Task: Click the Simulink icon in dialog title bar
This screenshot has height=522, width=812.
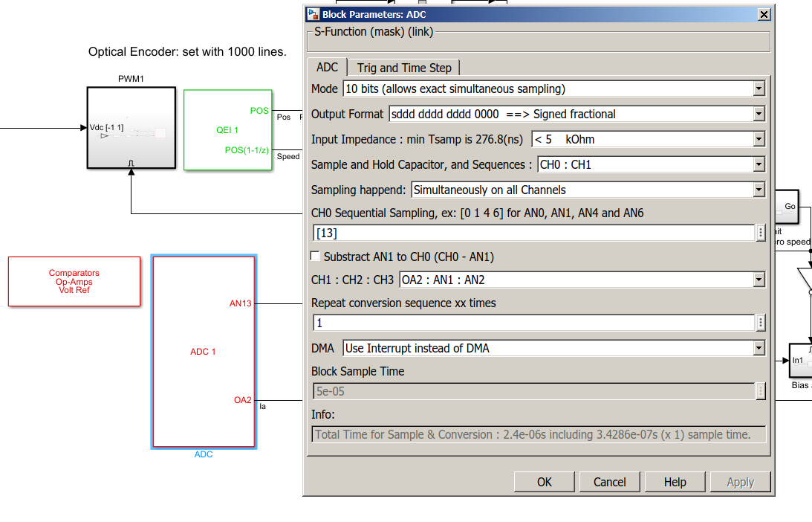Action: tap(313, 14)
